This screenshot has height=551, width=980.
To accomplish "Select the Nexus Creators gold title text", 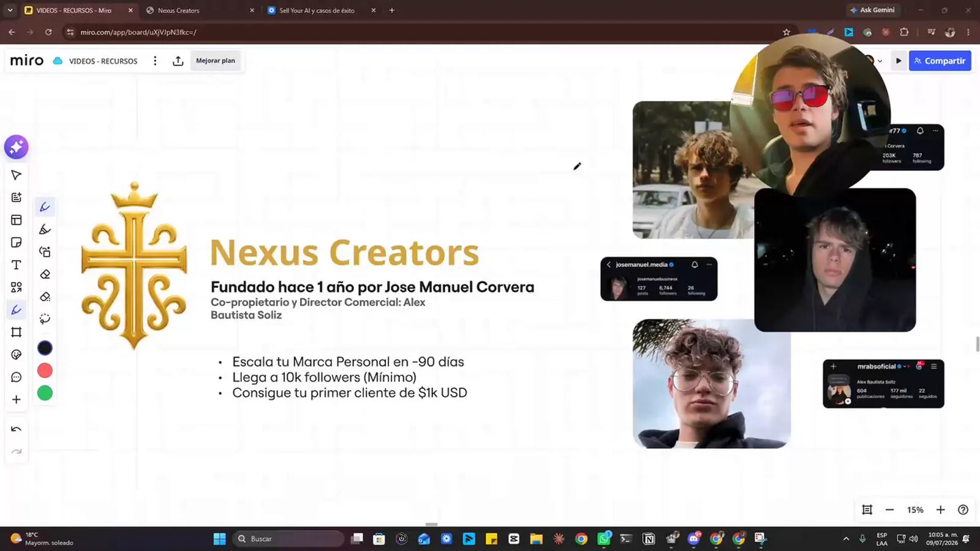I will coord(344,252).
